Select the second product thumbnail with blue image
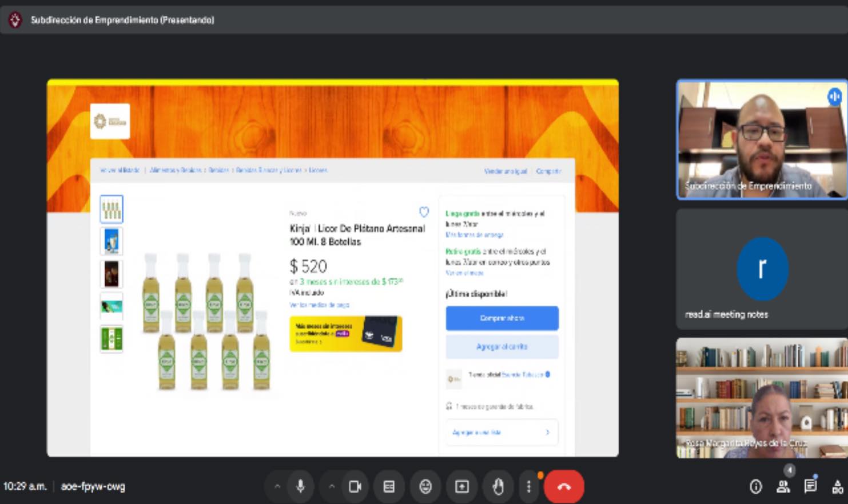This screenshot has width=848, height=504. (x=112, y=241)
